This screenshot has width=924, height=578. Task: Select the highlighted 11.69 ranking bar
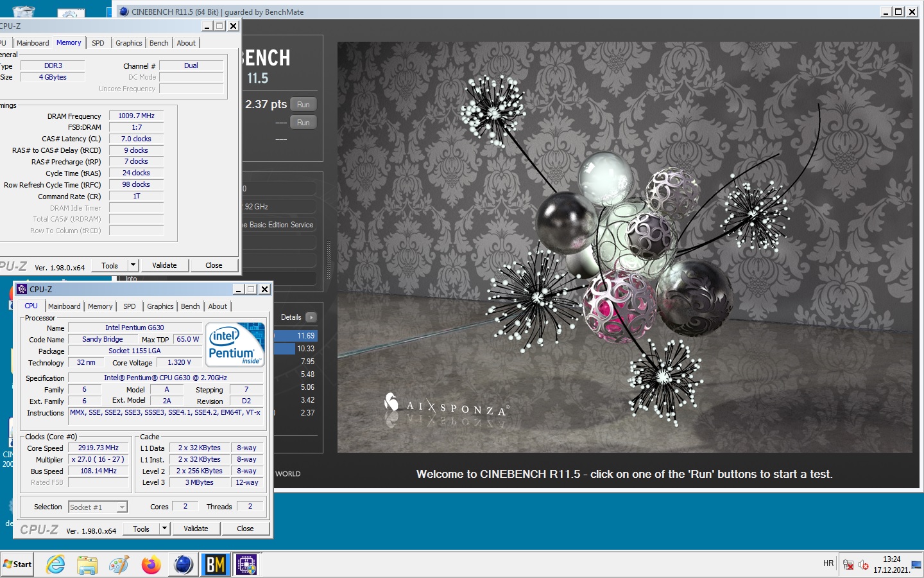tap(296, 336)
